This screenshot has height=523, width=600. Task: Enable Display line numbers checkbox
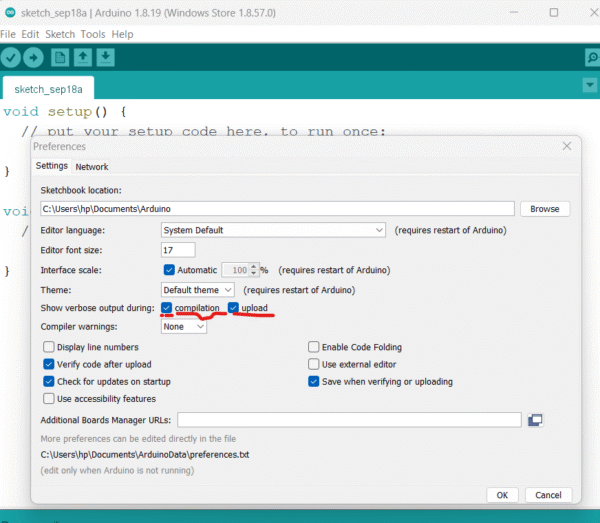(49, 347)
